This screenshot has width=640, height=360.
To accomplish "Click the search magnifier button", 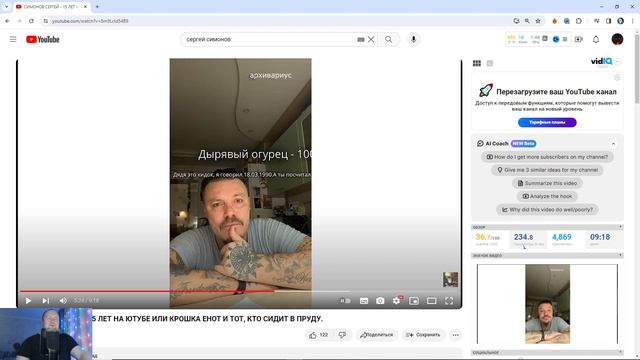I will tap(388, 39).
